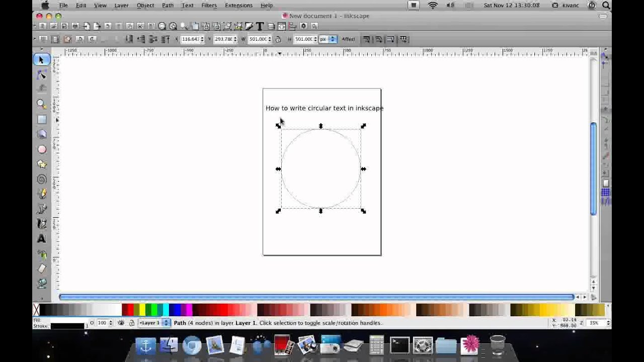Select the Text tool in toolbox

tap(41, 239)
